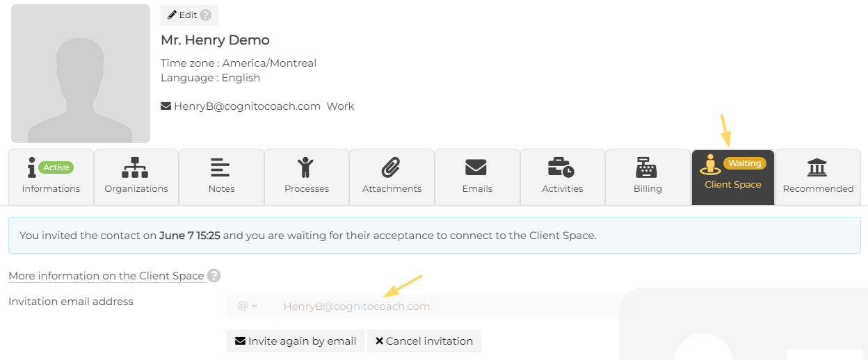Open the Billing cash register tab
The width and height of the screenshot is (868, 360).
(648, 177)
